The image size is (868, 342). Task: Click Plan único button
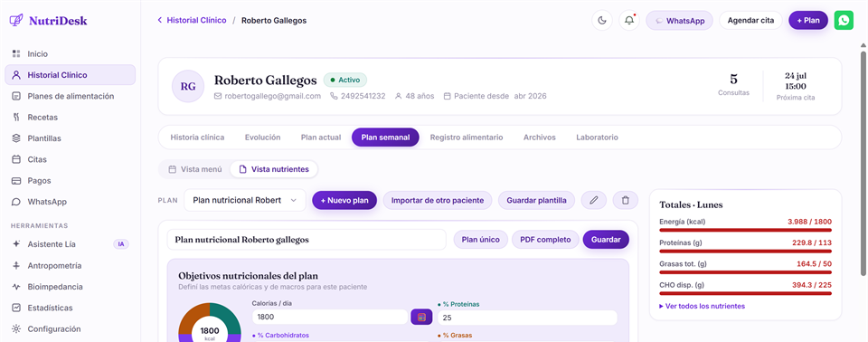[480, 240]
